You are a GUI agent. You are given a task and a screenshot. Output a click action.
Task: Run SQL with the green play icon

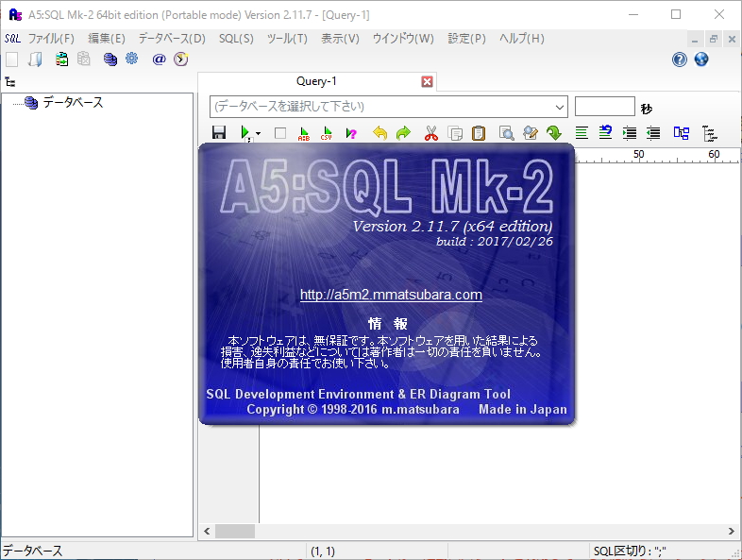click(245, 133)
